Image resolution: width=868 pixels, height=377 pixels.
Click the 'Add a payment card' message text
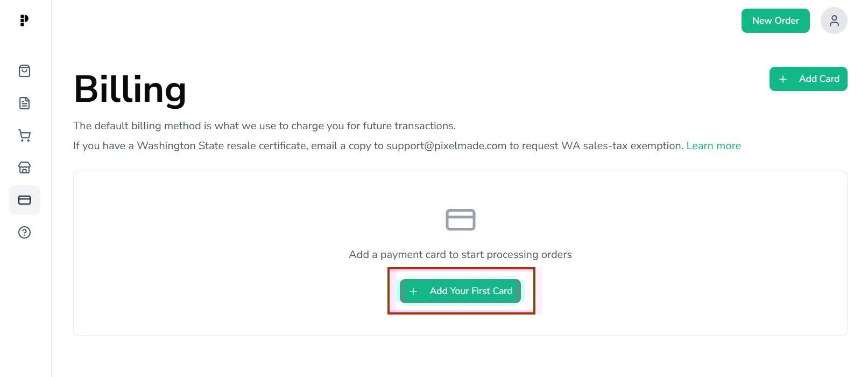tap(460, 255)
